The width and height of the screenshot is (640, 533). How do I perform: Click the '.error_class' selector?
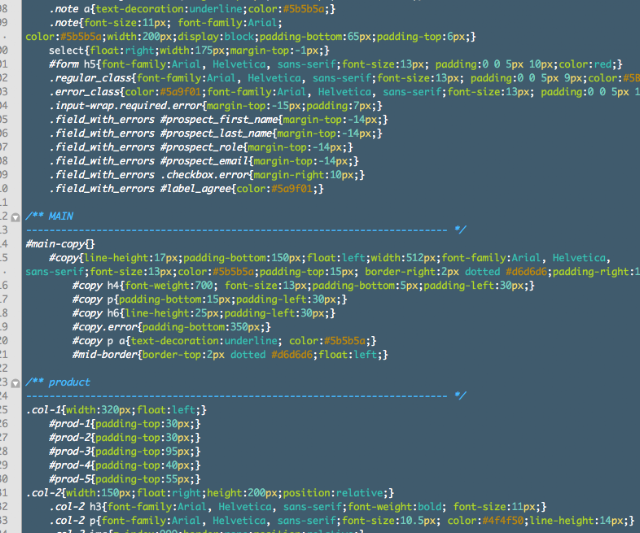[86, 92]
